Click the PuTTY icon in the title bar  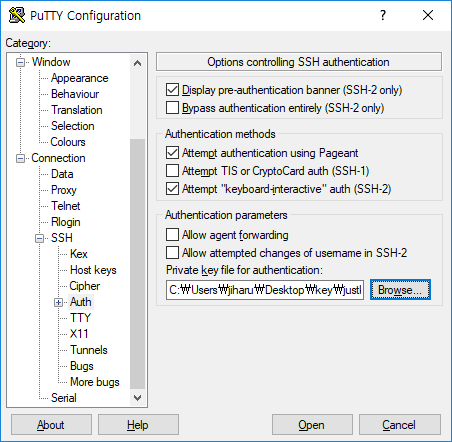click(x=17, y=15)
